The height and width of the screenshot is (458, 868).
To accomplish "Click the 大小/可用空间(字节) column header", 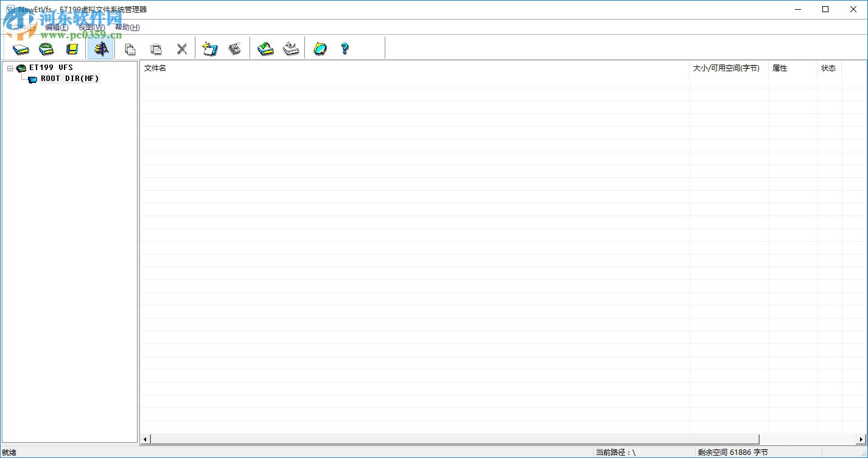I will (729, 68).
